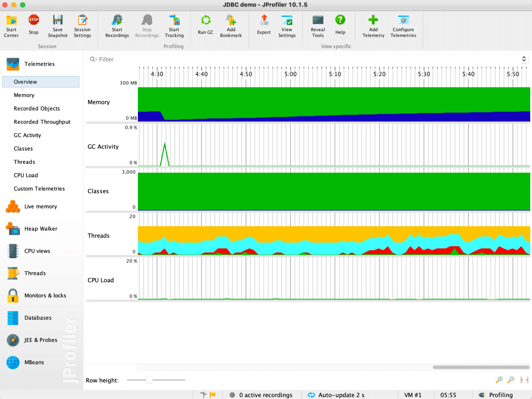Open the Reveal Tools panel
The height and width of the screenshot is (399, 532).
[x=317, y=25]
